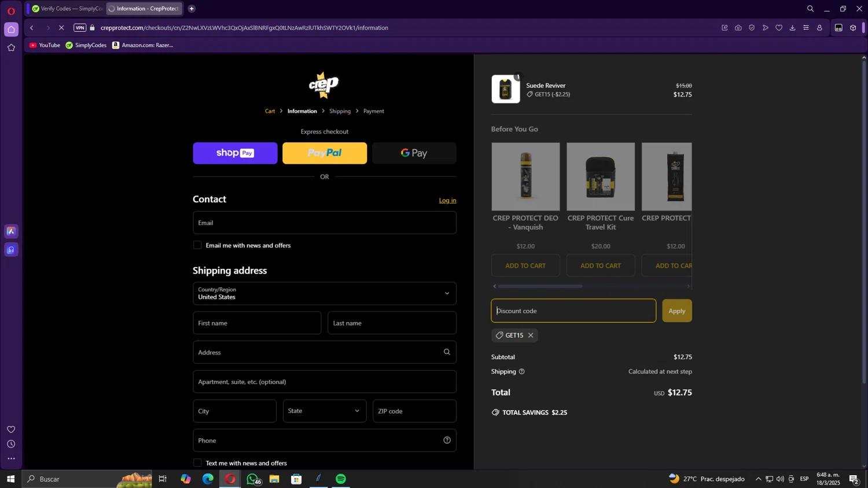
Task: Open the Aria AI sidebar icon
Action: point(11,231)
